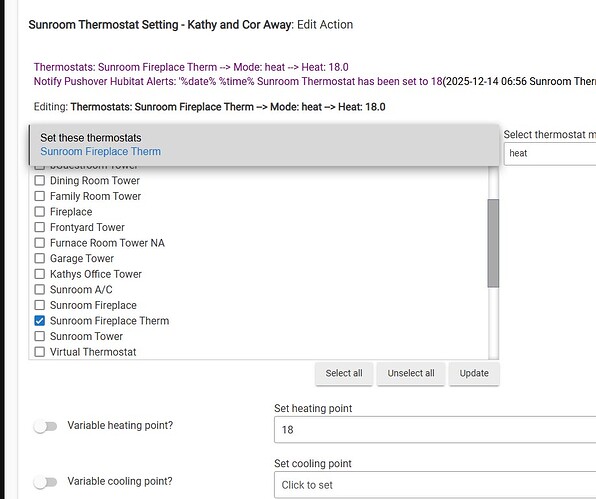Check the Dining Room Tower checkbox
Screen dimensions: 596x499
(40, 181)
